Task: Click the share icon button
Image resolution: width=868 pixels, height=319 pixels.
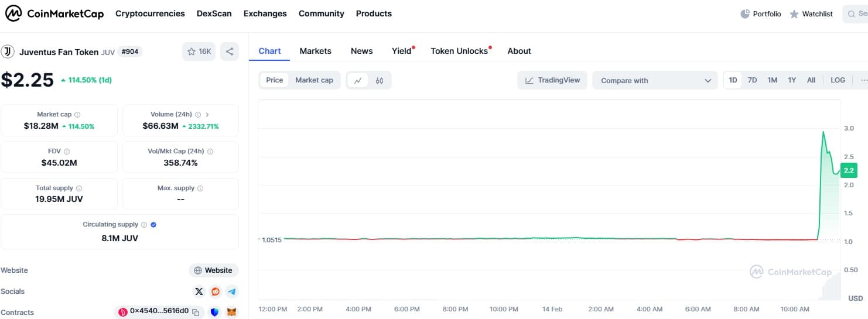Action: pyautogui.click(x=230, y=52)
